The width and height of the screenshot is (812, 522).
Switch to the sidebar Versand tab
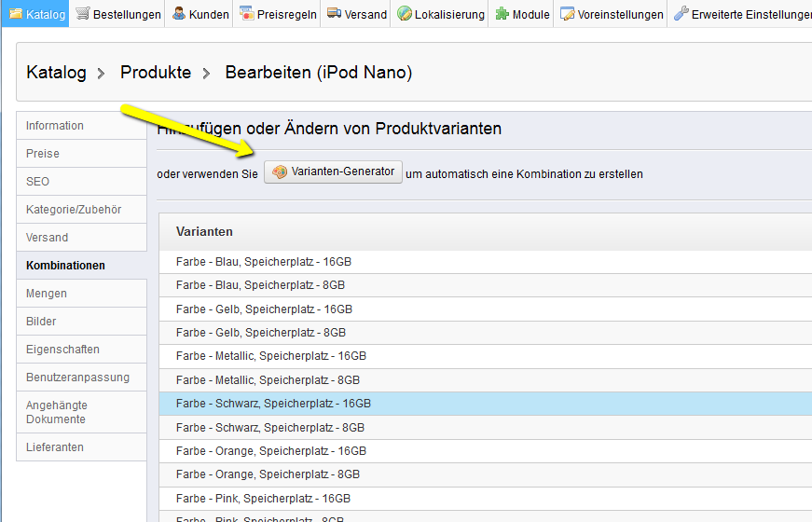tap(81, 237)
